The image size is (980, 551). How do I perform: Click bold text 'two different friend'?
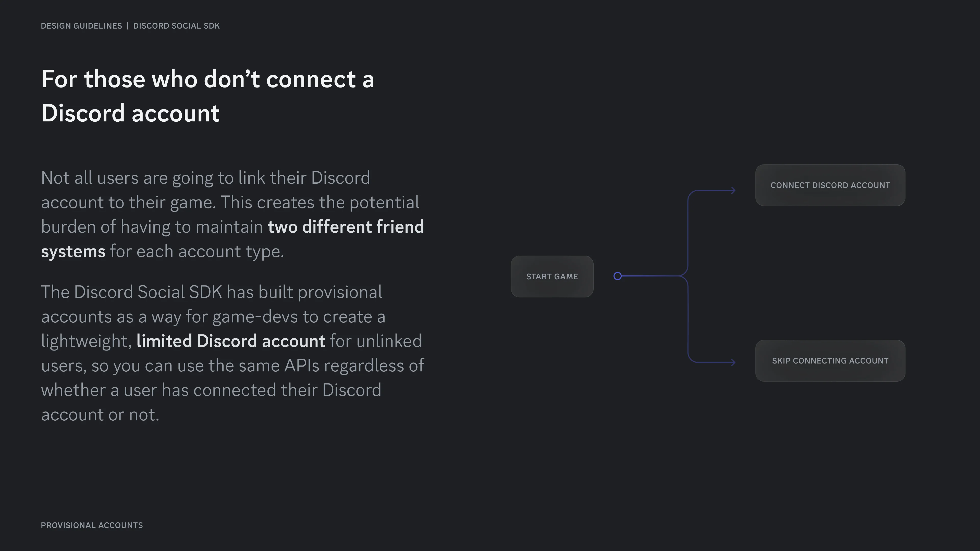click(x=346, y=227)
